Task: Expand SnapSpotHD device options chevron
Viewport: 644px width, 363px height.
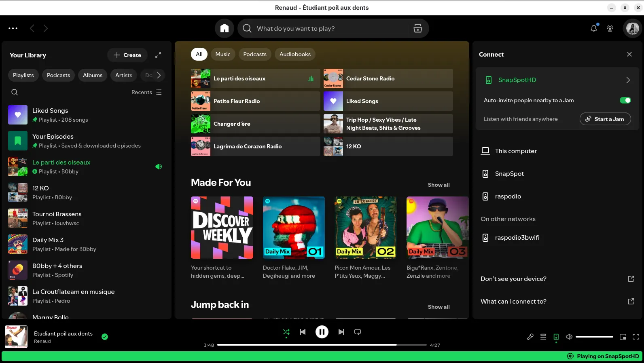Action: coord(628,80)
